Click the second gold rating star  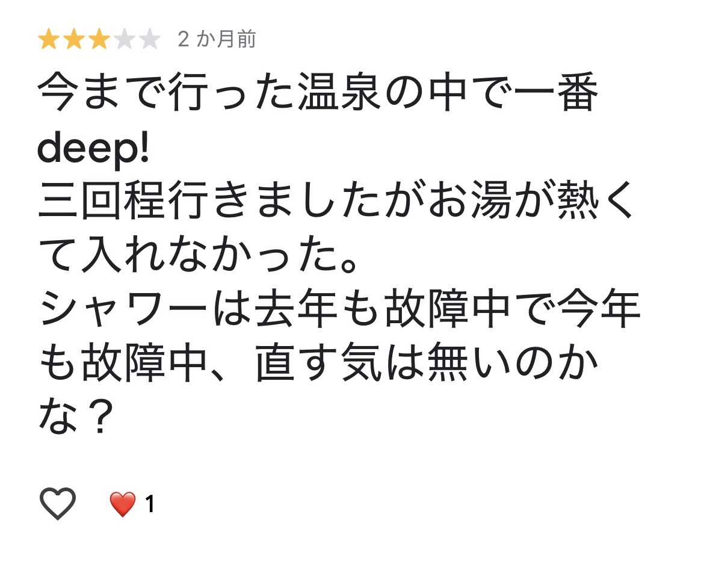click(73, 40)
